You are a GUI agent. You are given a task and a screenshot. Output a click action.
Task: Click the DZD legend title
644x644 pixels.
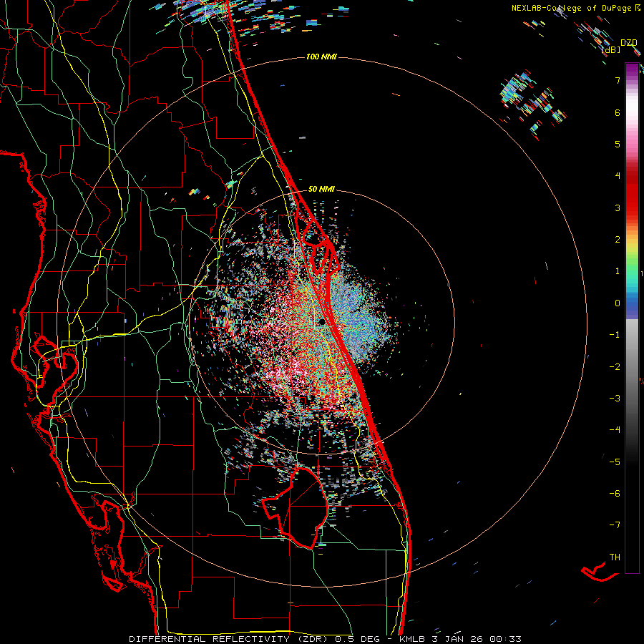pyautogui.click(x=629, y=43)
